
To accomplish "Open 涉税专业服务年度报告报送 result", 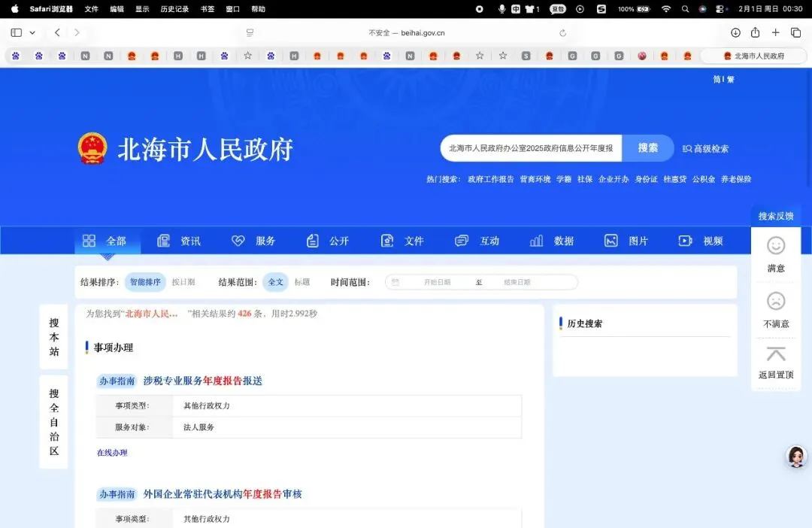I will pyautogui.click(x=202, y=381).
